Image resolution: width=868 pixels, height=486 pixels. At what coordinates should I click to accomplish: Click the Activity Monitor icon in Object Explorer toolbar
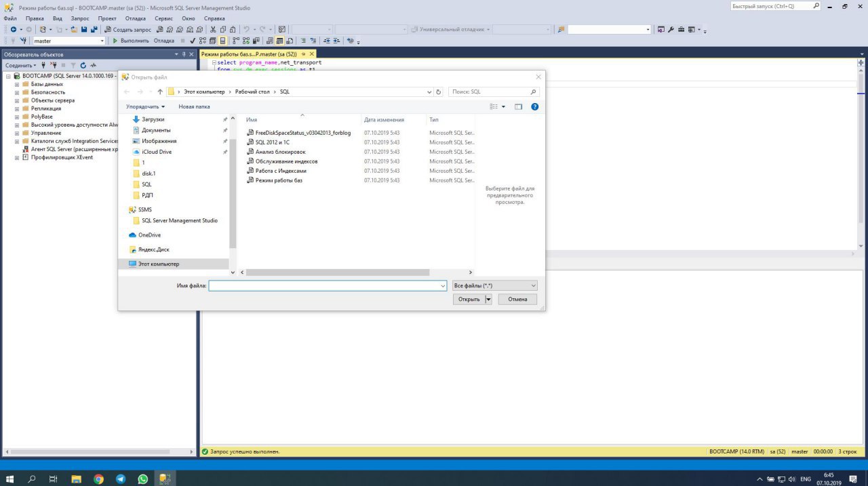[x=93, y=65]
